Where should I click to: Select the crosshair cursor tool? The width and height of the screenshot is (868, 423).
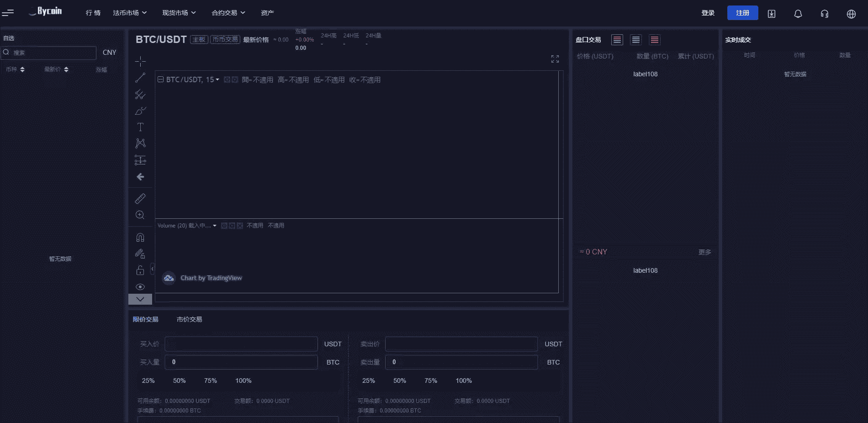(x=140, y=61)
